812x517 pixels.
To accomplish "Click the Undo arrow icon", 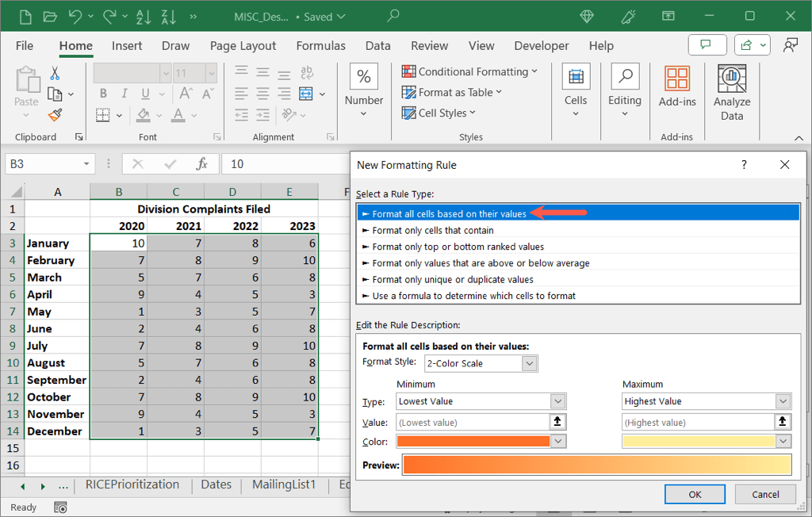I will 75,16.
